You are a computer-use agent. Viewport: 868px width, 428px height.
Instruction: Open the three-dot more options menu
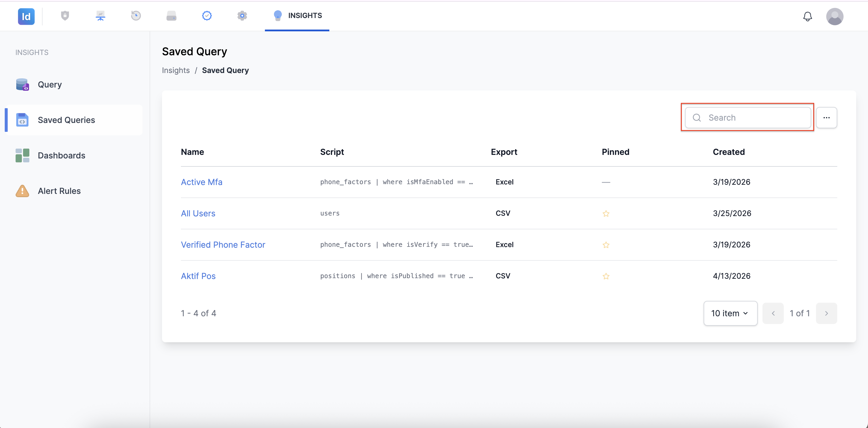(x=826, y=118)
